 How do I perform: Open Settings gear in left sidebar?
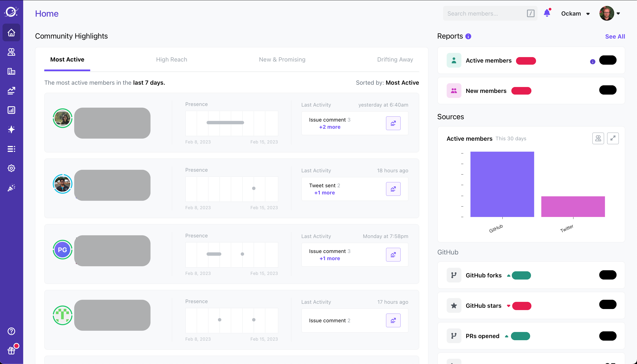(x=11, y=168)
